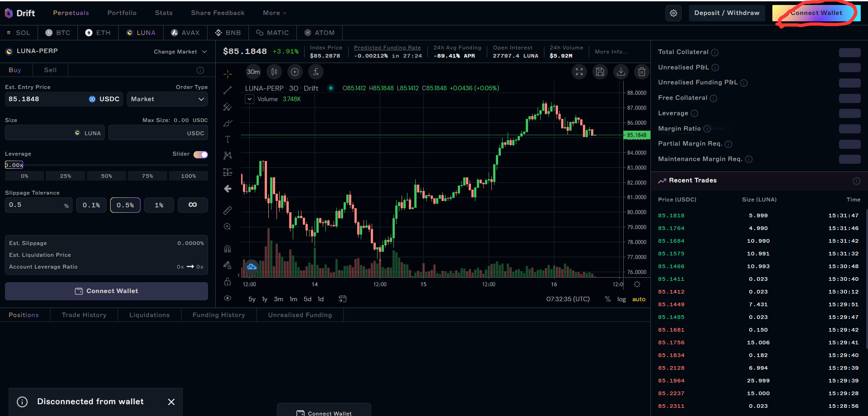The height and width of the screenshot is (416, 868).
Task: Click the save chart layout icon
Action: tap(600, 72)
